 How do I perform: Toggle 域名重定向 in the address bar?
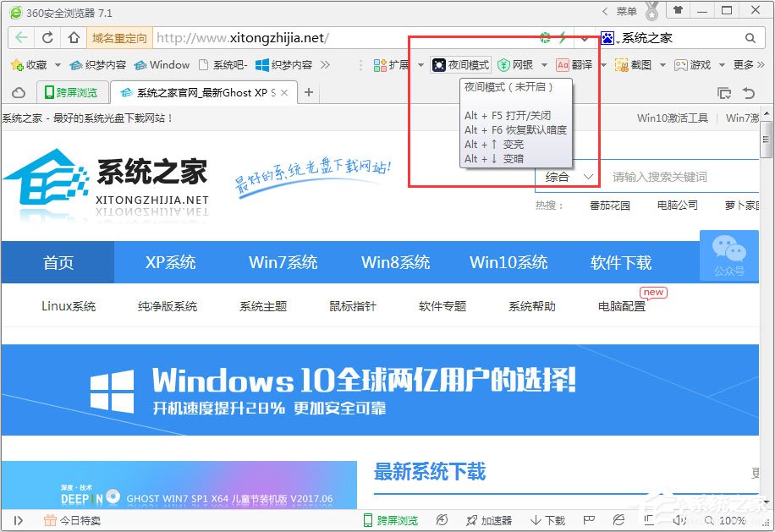[x=118, y=38]
